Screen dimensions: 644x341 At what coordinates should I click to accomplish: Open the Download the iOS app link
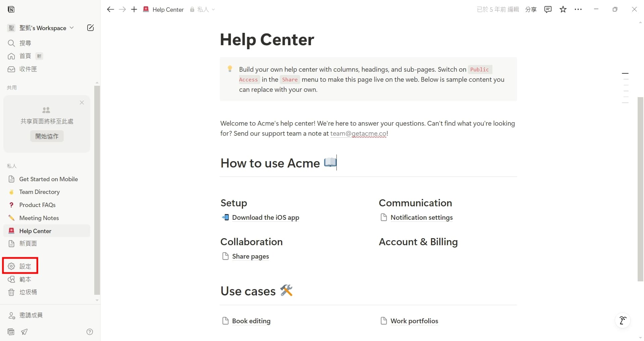point(265,217)
